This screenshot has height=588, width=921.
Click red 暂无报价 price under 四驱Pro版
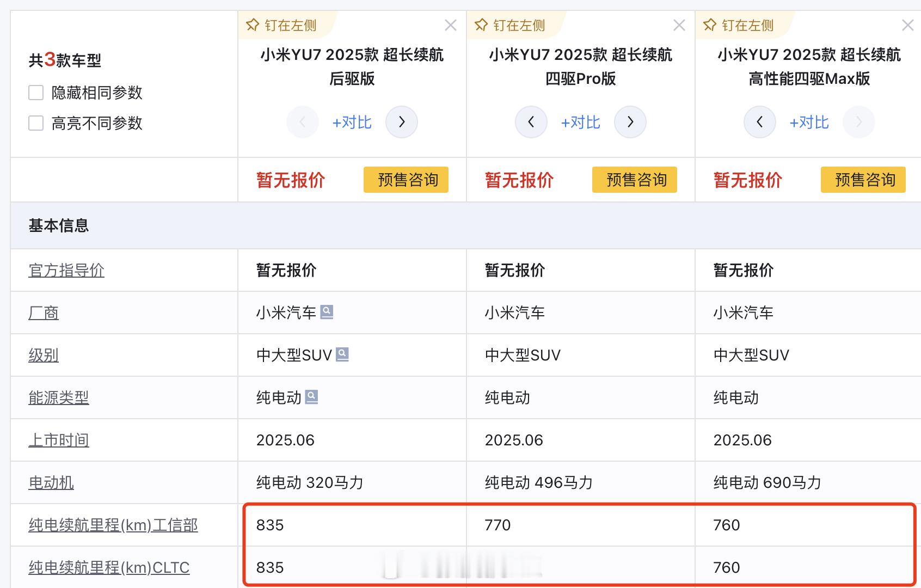[519, 180]
